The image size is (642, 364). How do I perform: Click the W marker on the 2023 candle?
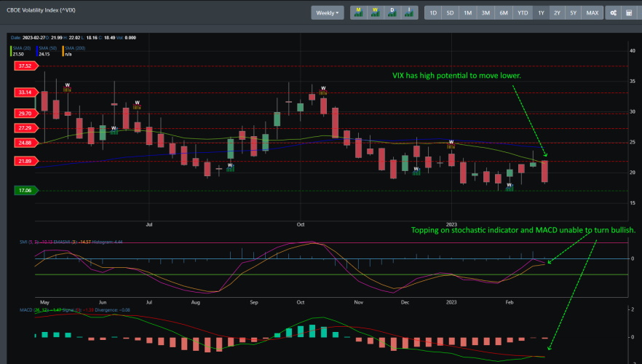pyautogui.click(x=451, y=143)
